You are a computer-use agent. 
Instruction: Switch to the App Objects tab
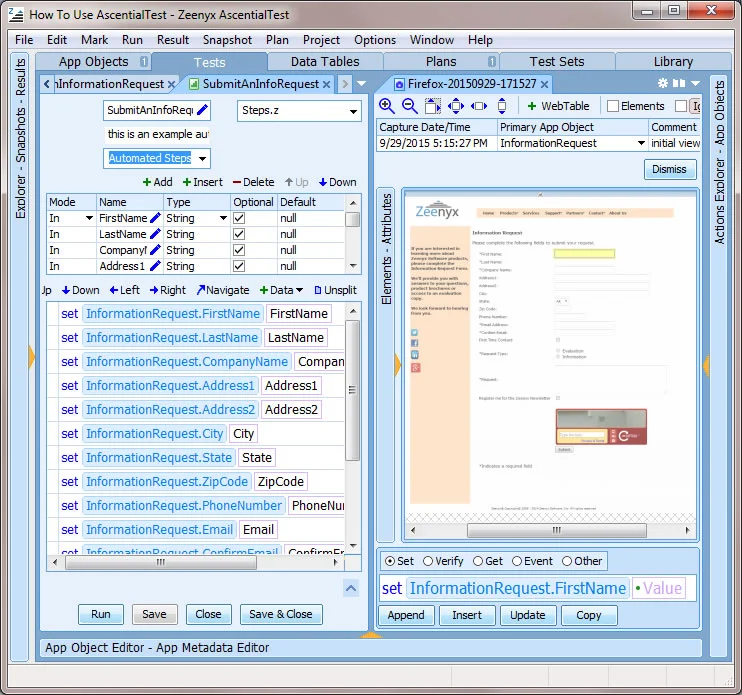[93, 62]
